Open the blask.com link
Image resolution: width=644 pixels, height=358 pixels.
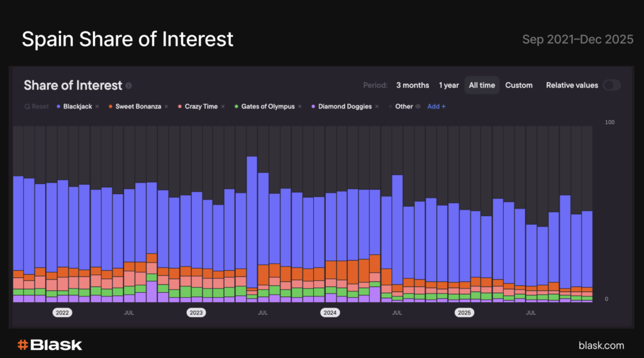click(601, 345)
